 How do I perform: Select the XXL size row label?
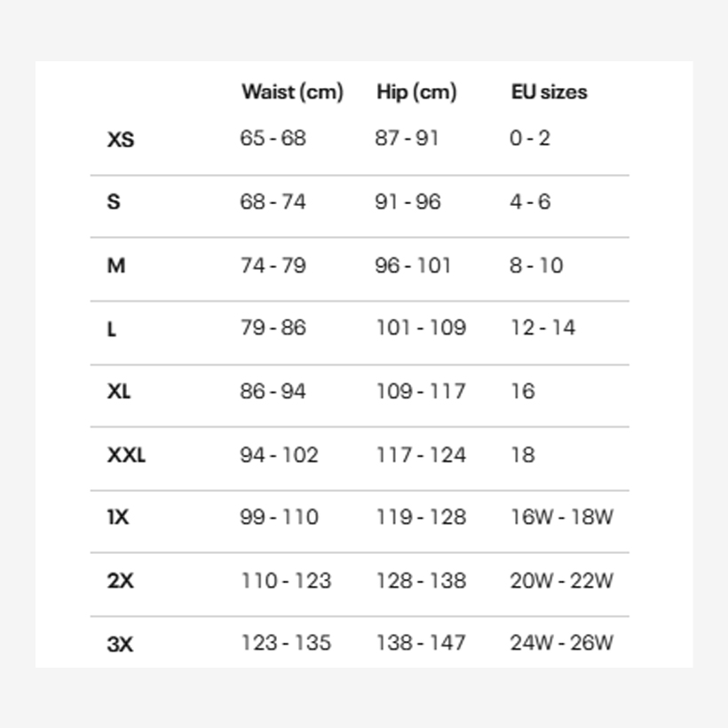coord(126,455)
